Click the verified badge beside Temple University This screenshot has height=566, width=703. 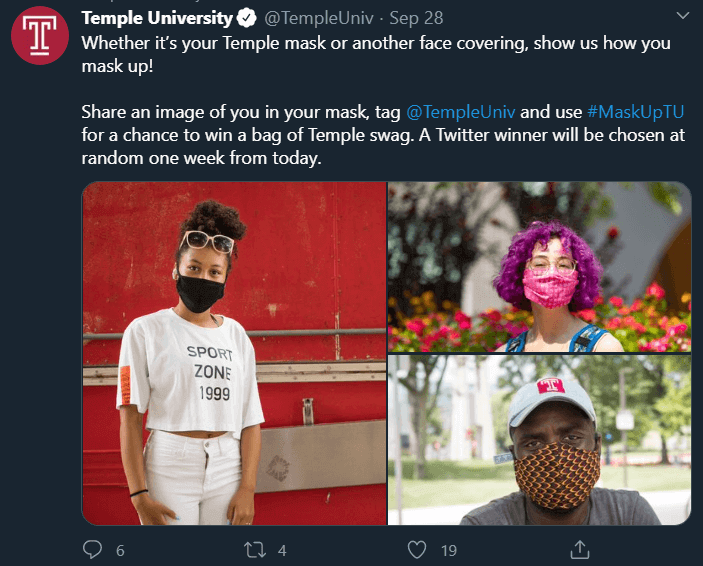click(248, 18)
